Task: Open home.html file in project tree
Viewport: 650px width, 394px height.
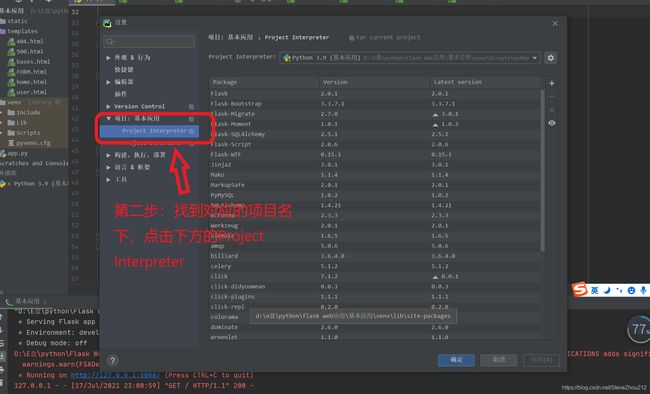Action: tap(27, 82)
